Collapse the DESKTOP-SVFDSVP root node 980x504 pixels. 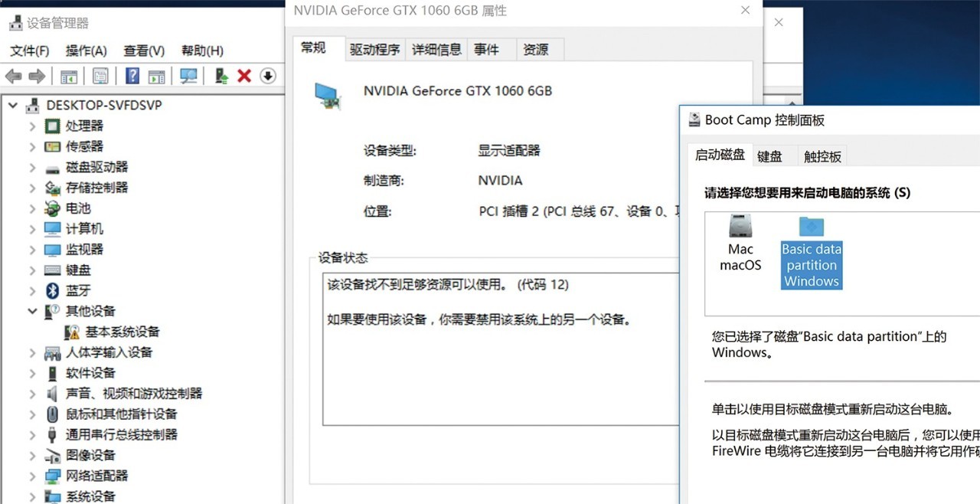tap(13, 105)
